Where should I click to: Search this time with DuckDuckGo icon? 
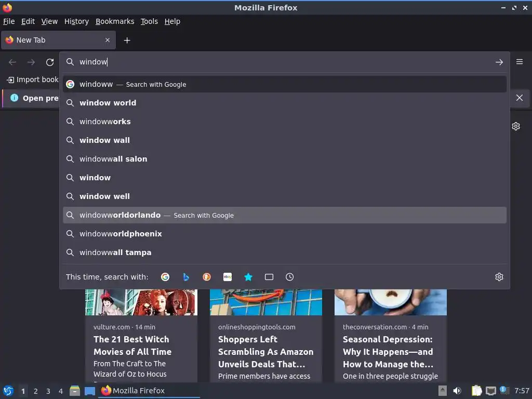tap(207, 277)
